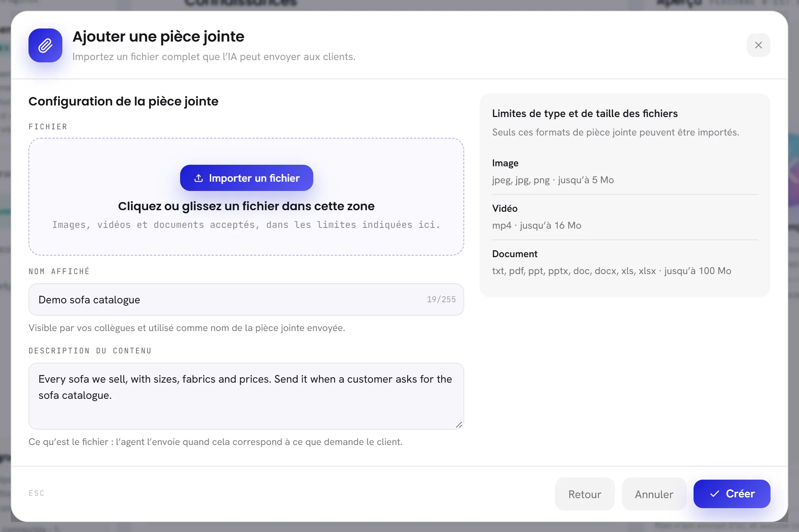This screenshot has height=532, width=799.
Task: Click the 19/255 character counter
Action: tap(441, 299)
